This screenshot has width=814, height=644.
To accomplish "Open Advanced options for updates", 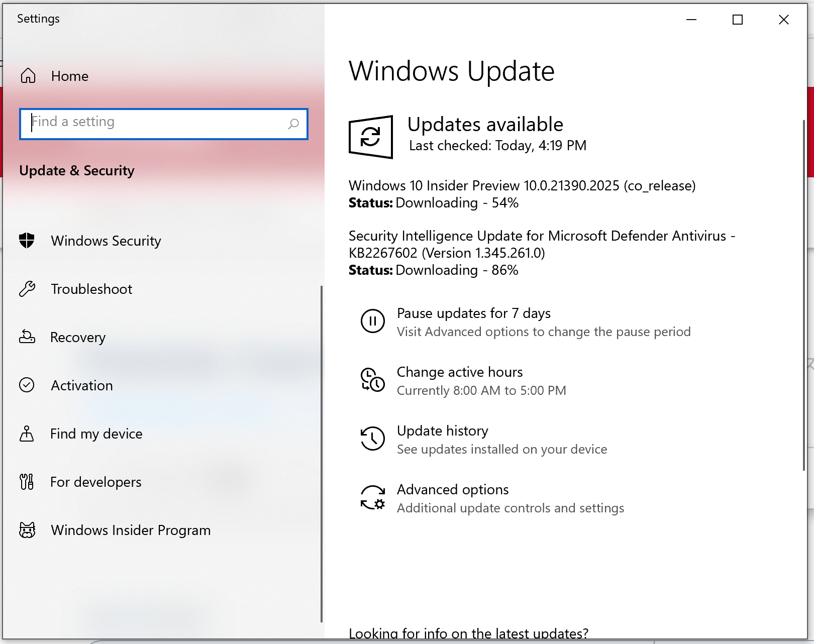I will 452,490.
